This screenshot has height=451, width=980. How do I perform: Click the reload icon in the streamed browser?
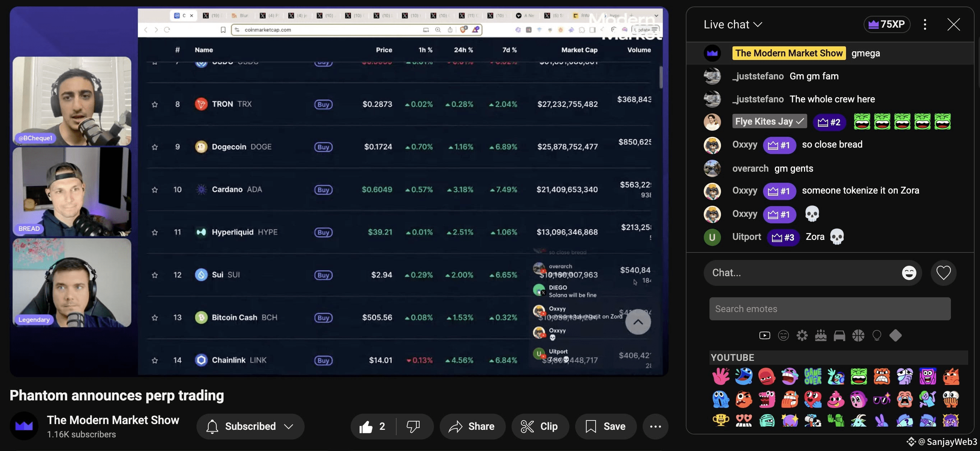pyautogui.click(x=167, y=30)
